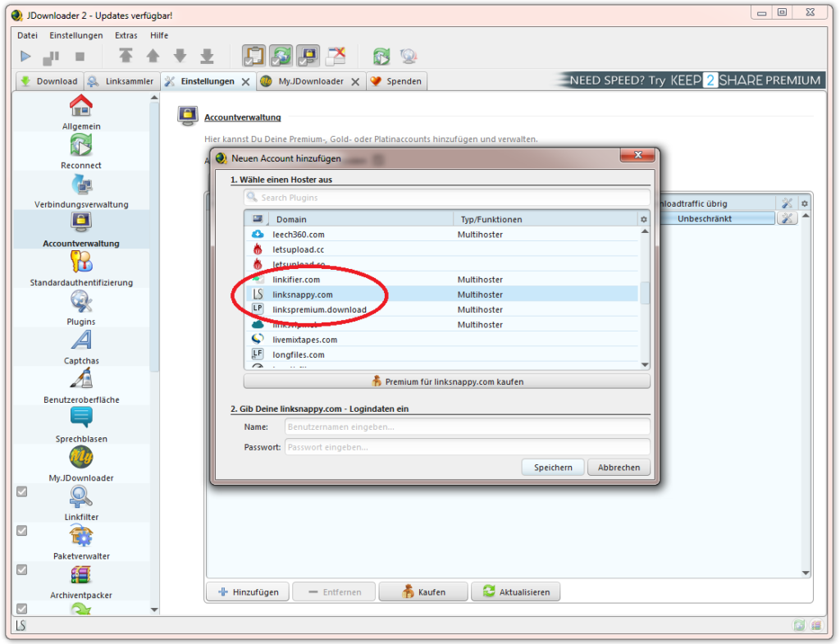
Task: Click Aktualisieren button below account table
Action: [x=516, y=592]
